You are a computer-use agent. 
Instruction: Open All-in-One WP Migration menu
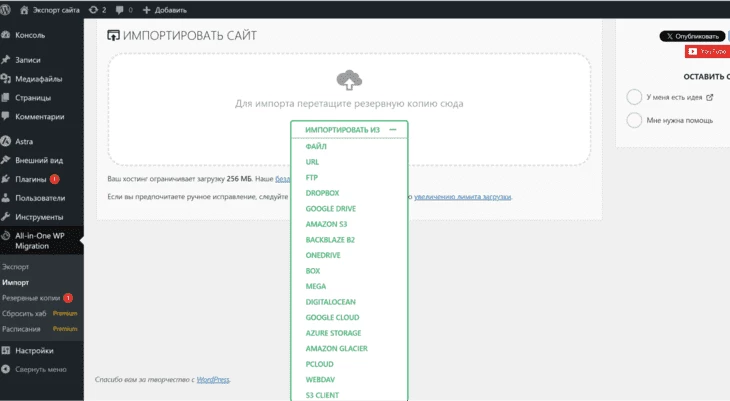42,241
